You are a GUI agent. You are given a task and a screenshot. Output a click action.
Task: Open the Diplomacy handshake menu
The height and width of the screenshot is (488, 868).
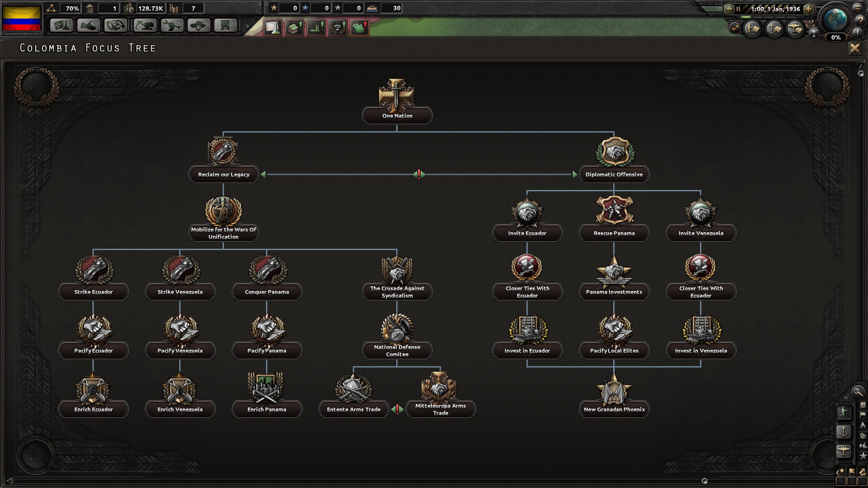[88, 25]
